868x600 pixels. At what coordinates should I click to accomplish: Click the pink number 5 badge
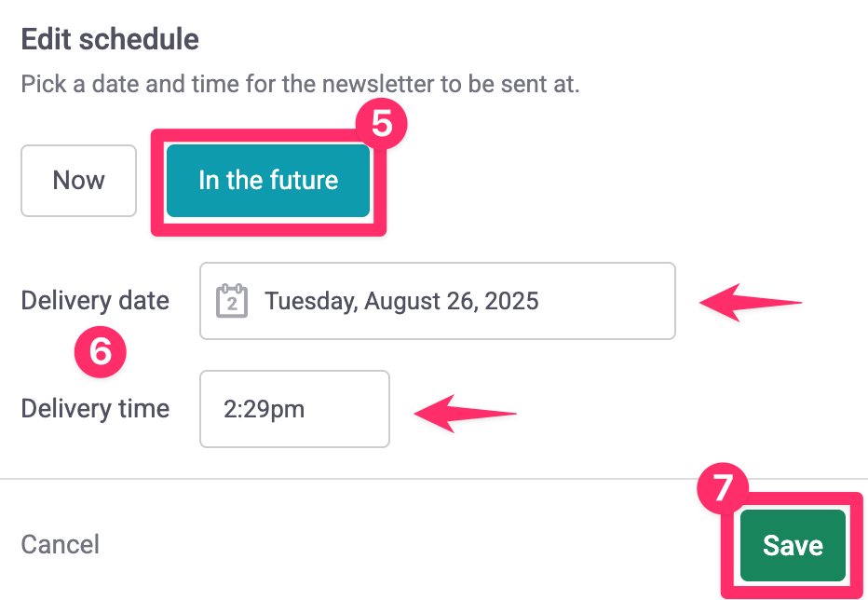[382, 125]
